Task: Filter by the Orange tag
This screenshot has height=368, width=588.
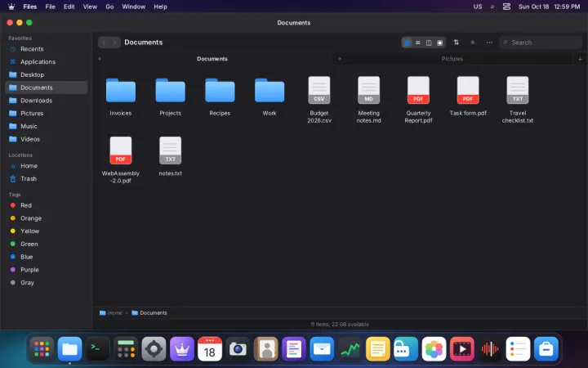Action: (46, 218)
